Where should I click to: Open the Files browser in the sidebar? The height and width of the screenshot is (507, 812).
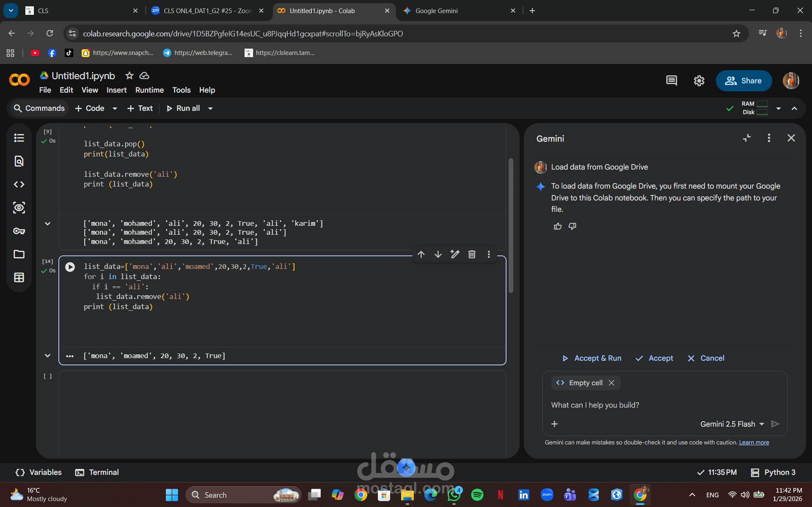[19, 254]
